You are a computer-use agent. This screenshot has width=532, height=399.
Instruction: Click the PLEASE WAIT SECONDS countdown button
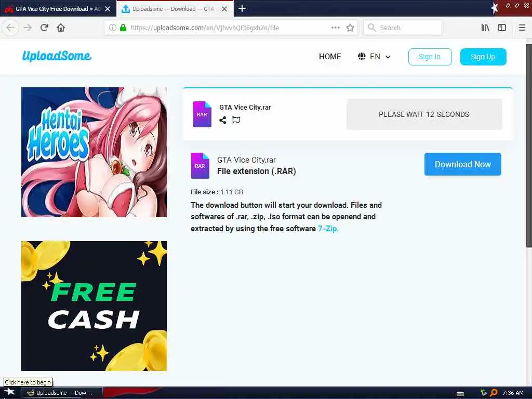tap(424, 114)
